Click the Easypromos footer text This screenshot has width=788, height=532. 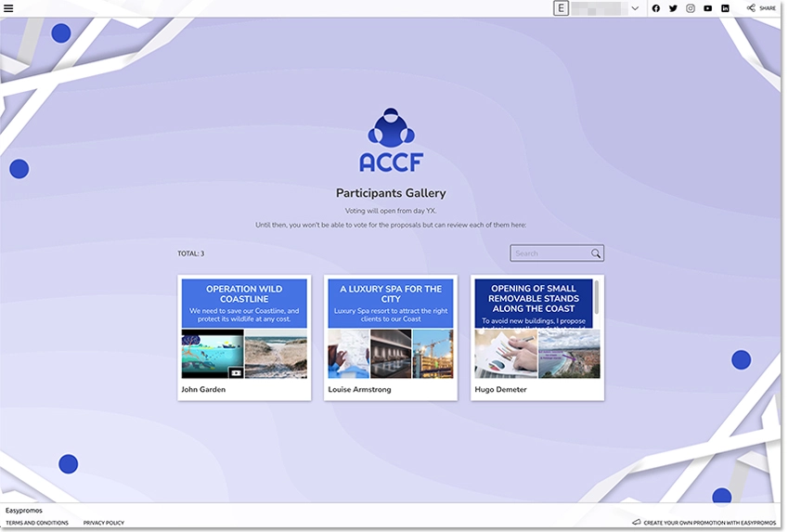pos(24,511)
